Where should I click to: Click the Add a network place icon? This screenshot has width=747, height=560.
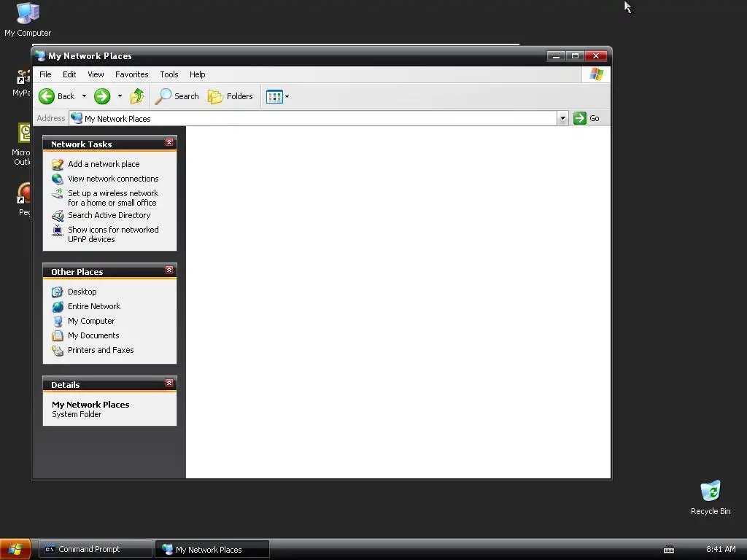click(58, 164)
